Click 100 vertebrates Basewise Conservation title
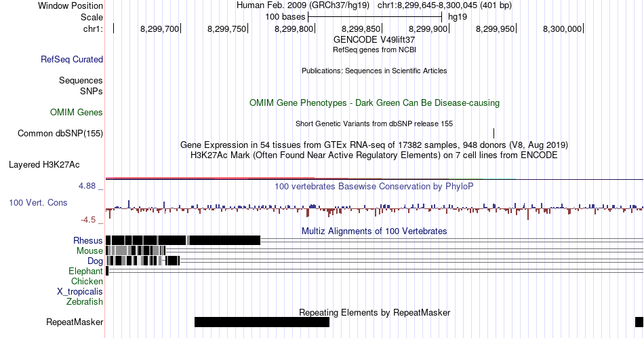644x338 pixels. (x=374, y=186)
